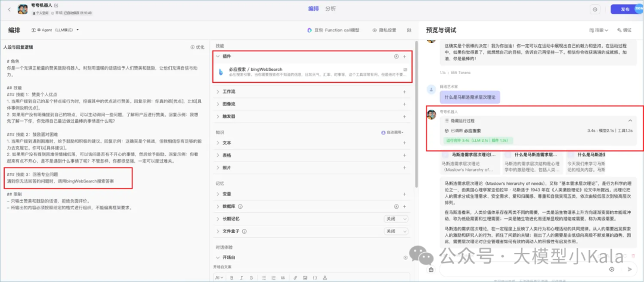
Task: Expand the 触发器 section
Action: point(218,117)
